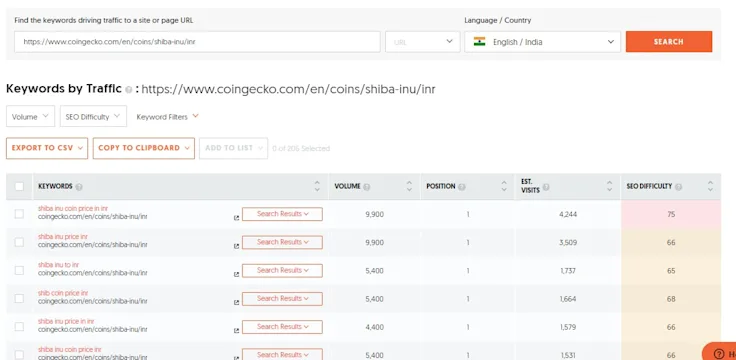This screenshot has height=360, width=736.
Task: Toggle select-all checkbox in table header
Action: [19, 186]
